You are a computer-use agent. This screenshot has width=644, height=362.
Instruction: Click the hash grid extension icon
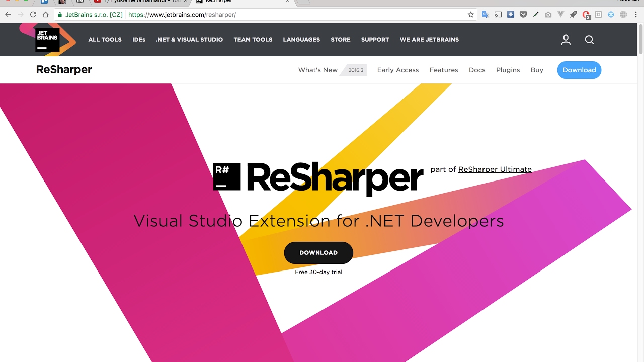[x=598, y=15]
